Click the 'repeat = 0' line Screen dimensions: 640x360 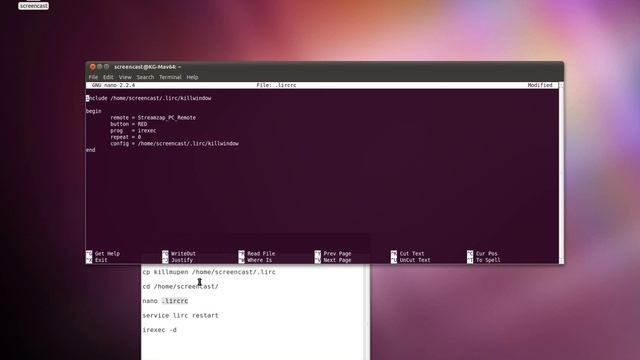(126, 137)
